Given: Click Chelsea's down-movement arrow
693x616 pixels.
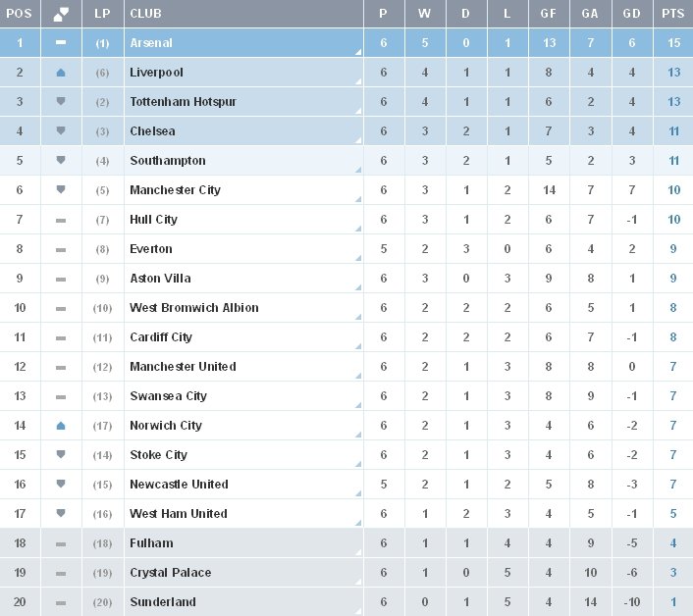Looking at the screenshot, I should [x=61, y=131].
